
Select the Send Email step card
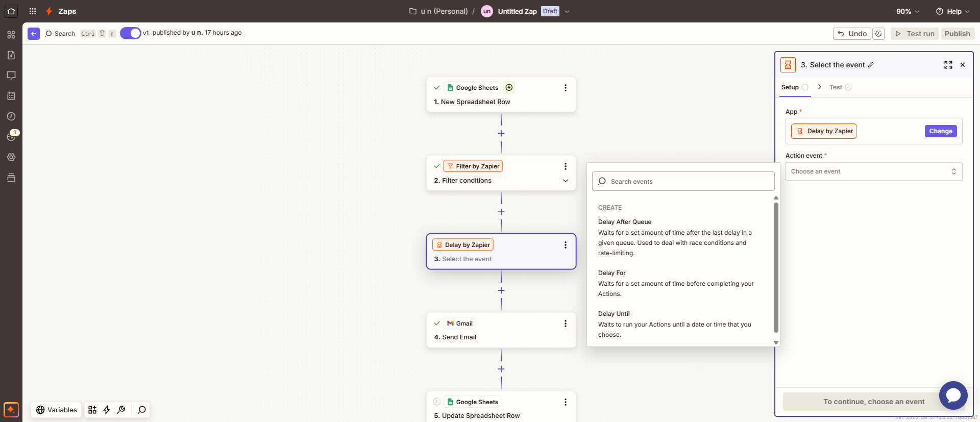[501, 330]
